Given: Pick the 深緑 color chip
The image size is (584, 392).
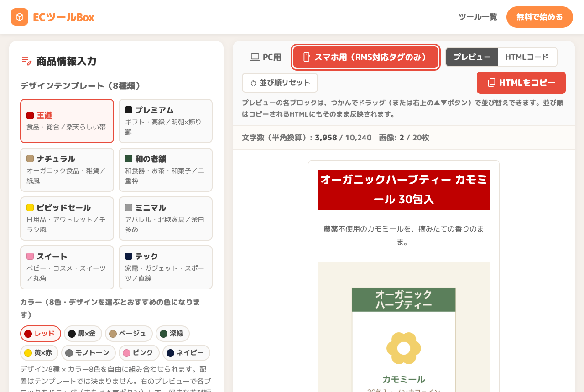Looking at the screenshot, I should (x=172, y=334).
